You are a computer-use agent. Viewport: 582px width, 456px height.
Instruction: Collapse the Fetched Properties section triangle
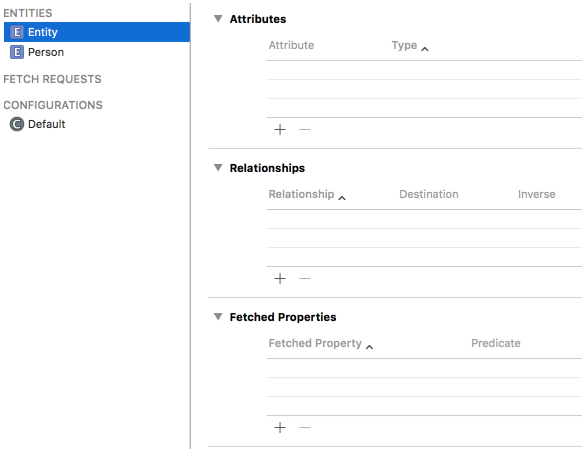(x=218, y=316)
